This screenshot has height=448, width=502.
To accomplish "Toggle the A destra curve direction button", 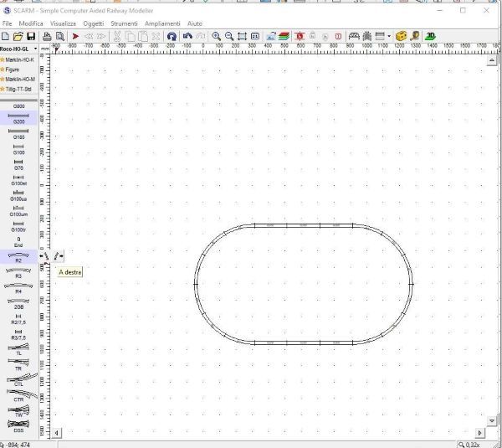I will coord(57,256).
